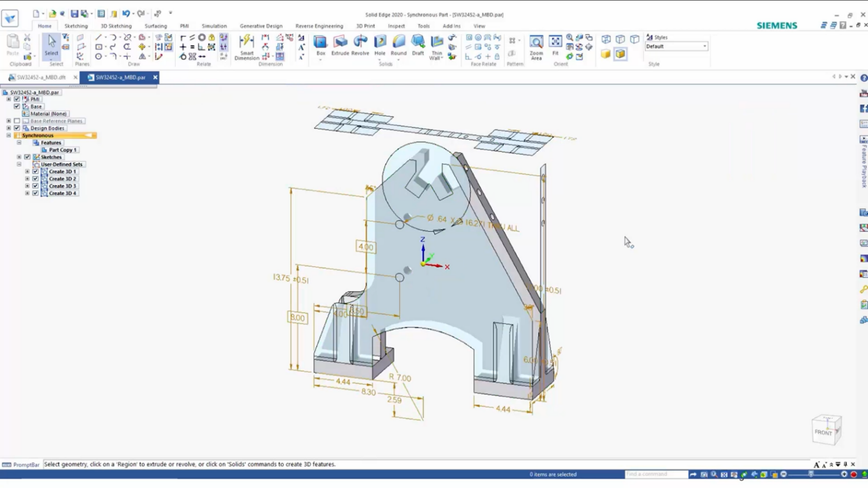
Task: Switch to the Sketching ribbon tab
Action: 77,26
